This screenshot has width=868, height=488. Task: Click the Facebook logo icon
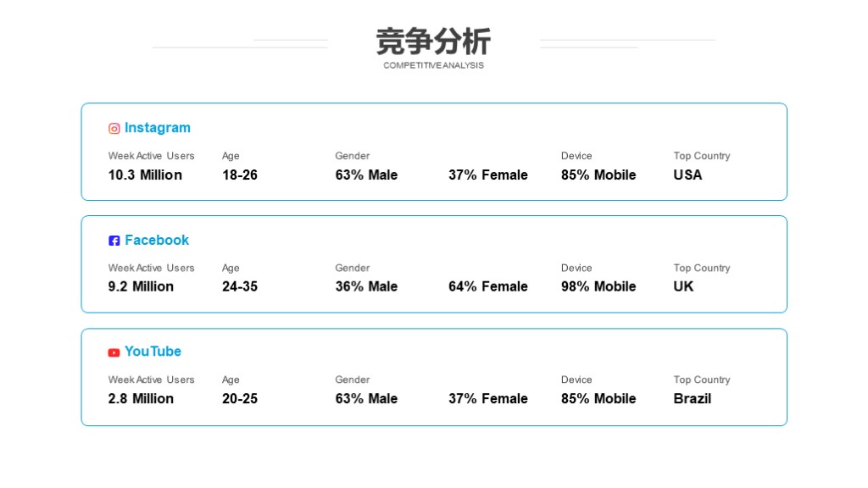[x=114, y=241]
